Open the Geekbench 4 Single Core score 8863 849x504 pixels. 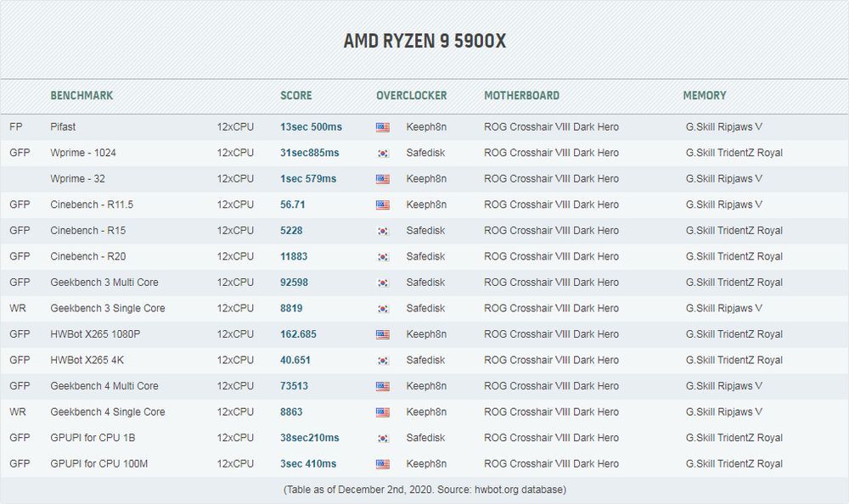pyautogui.click(x=291, y=412)
